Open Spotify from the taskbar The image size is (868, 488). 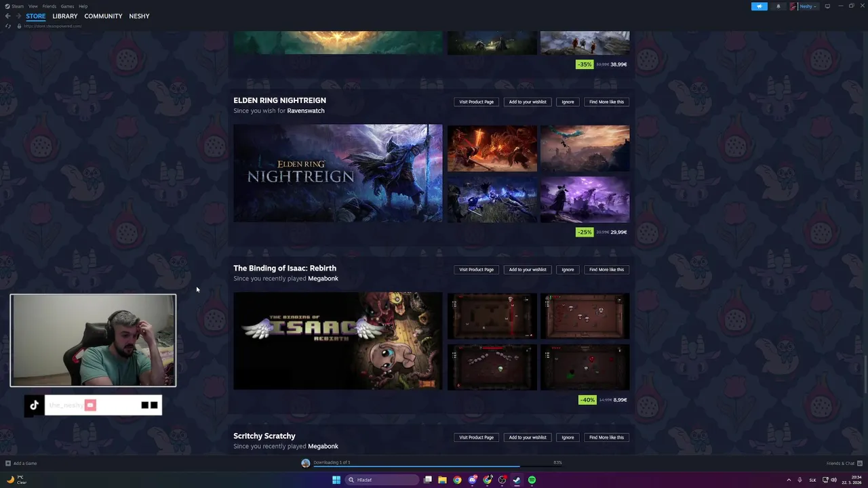pos(532,480)
